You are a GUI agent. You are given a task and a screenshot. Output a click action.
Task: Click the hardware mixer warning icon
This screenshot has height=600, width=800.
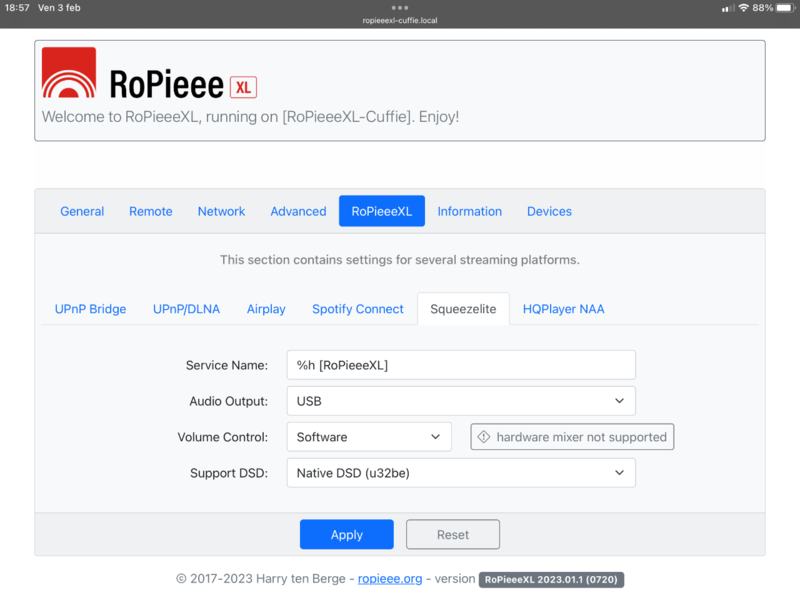484,437
